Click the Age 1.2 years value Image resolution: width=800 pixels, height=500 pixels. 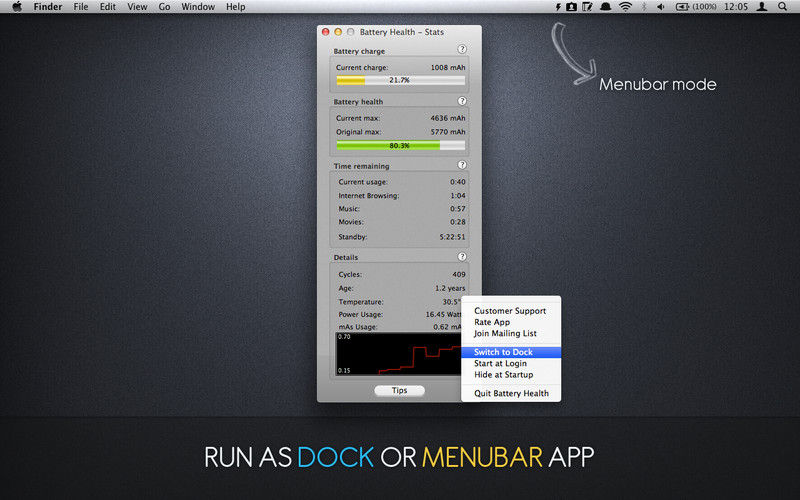pyautogui.click(x=450, y=288)
